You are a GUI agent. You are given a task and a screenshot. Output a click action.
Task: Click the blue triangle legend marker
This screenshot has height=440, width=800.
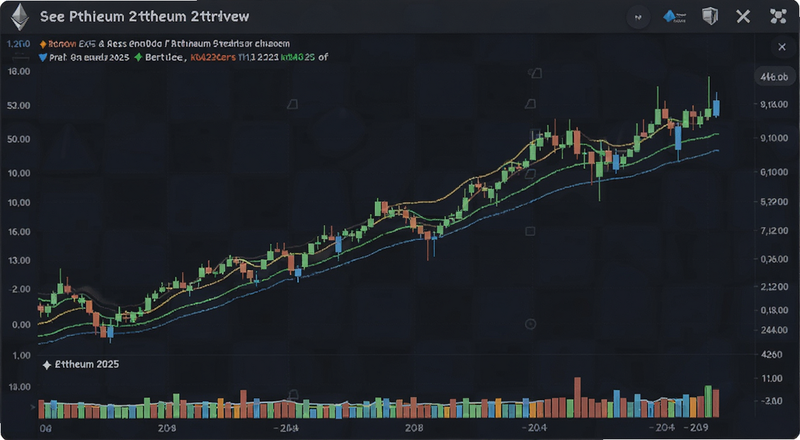42,58
